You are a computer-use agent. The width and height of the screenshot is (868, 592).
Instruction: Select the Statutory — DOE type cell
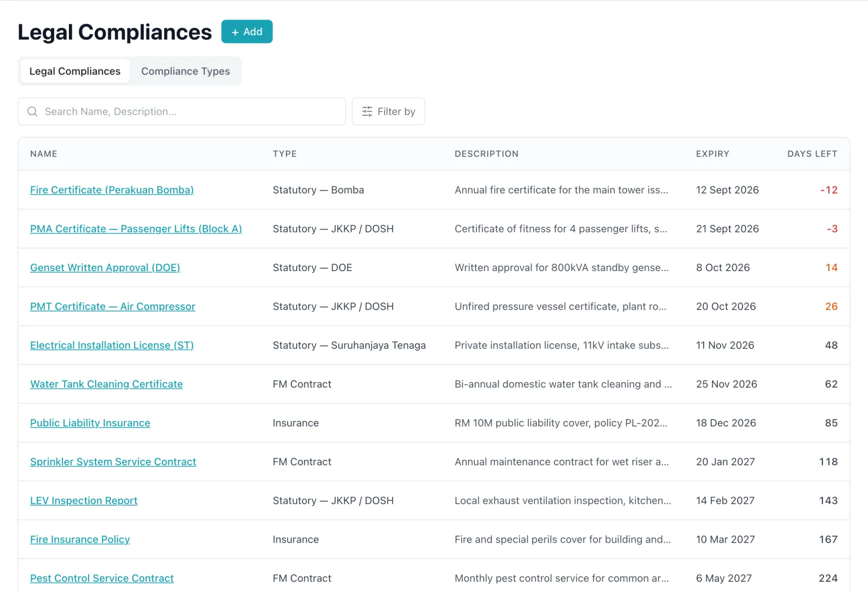tap(312, 267)
